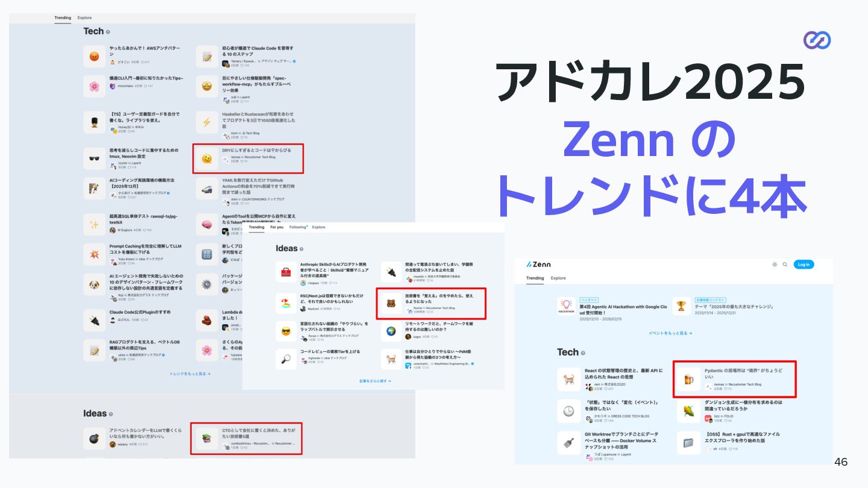Click the Zenn logo in the header
This screenshot has height=488, width=868.
coord(538,264)
